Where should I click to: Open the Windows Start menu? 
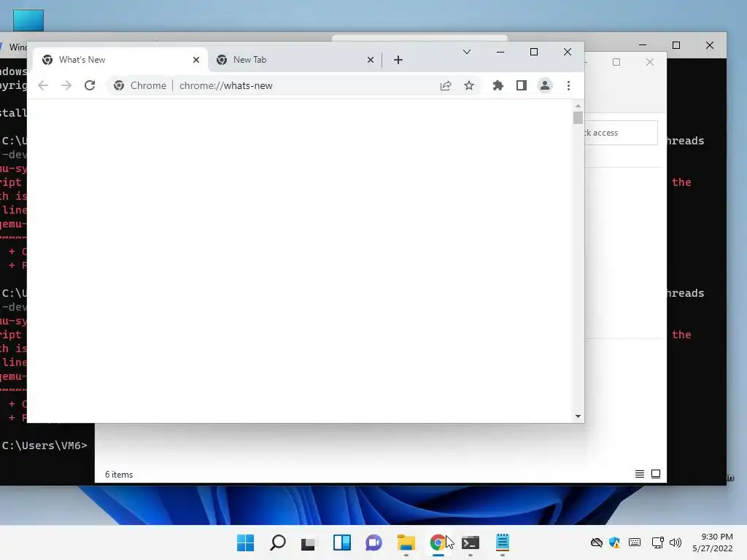[245, 542]
